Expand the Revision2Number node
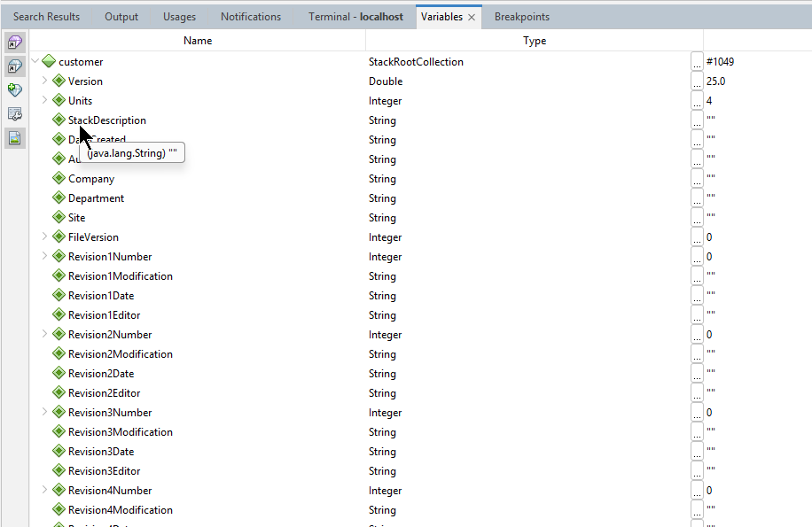The image size is (812, 527). click(x=45, y=335)
